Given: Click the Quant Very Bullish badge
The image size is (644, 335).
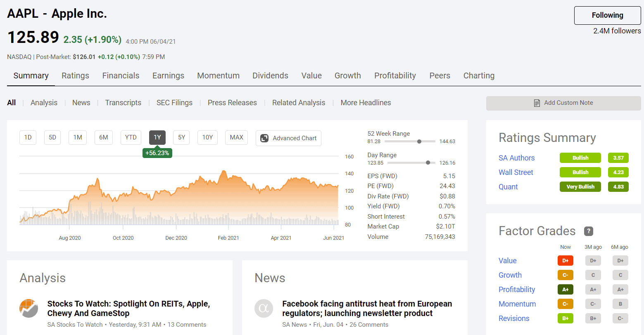Looking at the screenshot, I should pyautogui.click(x=580, y=187).
